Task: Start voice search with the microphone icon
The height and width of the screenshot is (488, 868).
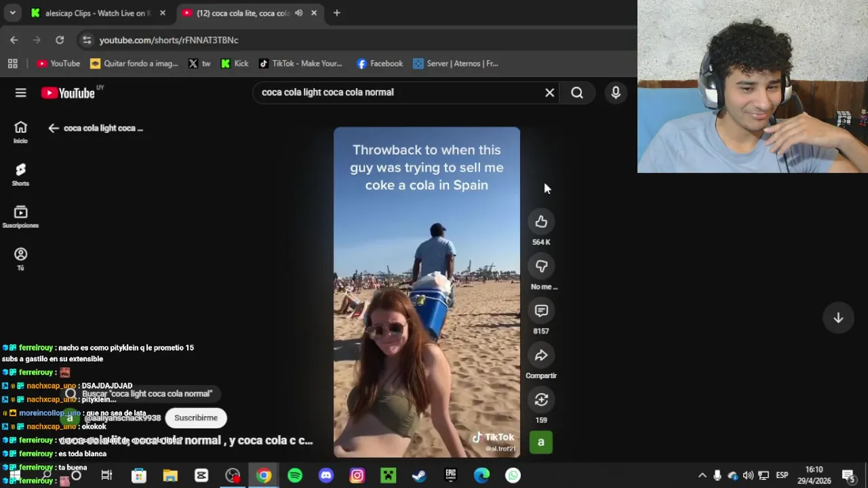Action: click(x=616, y=93)
